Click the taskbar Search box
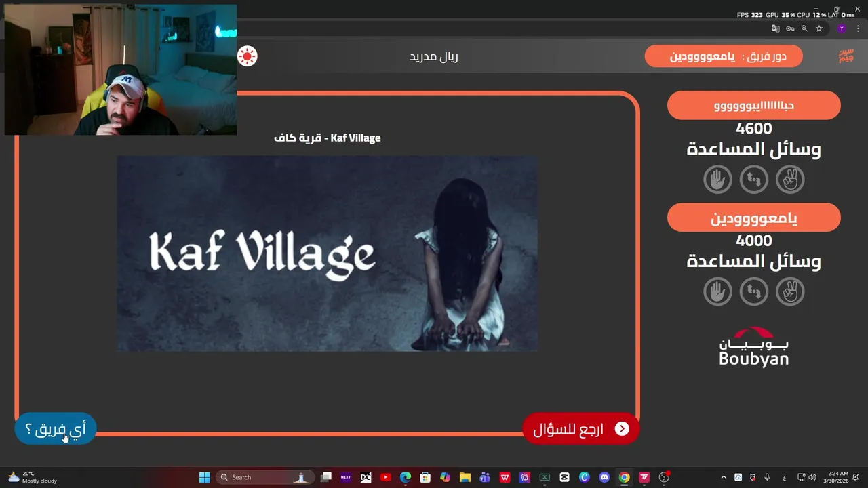This screenshot has width=868, height=488. 265,477
